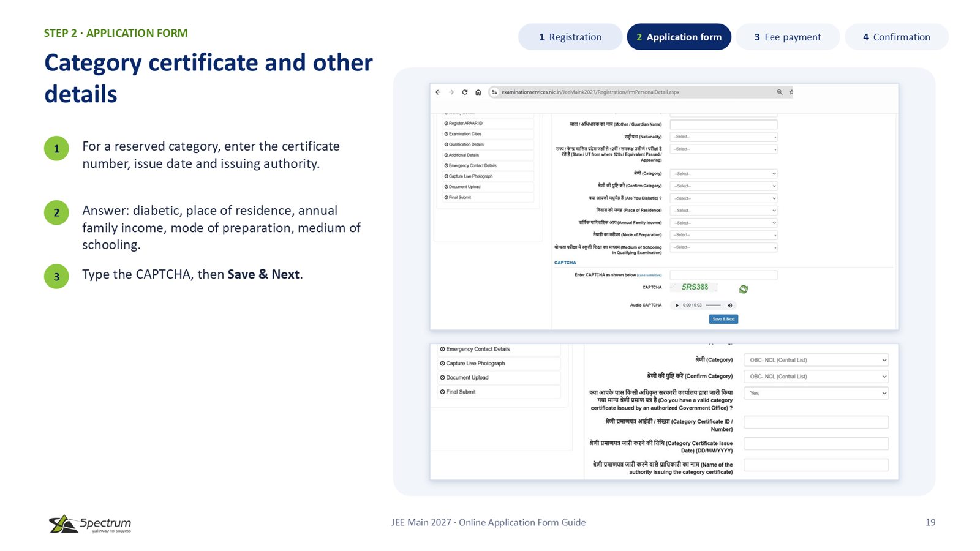
Task: Click the browser back arrow
Action: click(x=438, y=92)
